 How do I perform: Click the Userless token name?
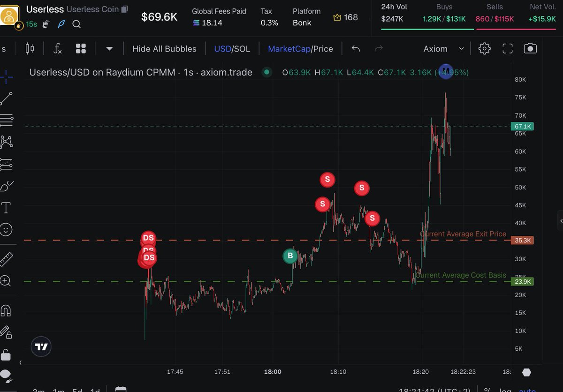pos(45,9)
